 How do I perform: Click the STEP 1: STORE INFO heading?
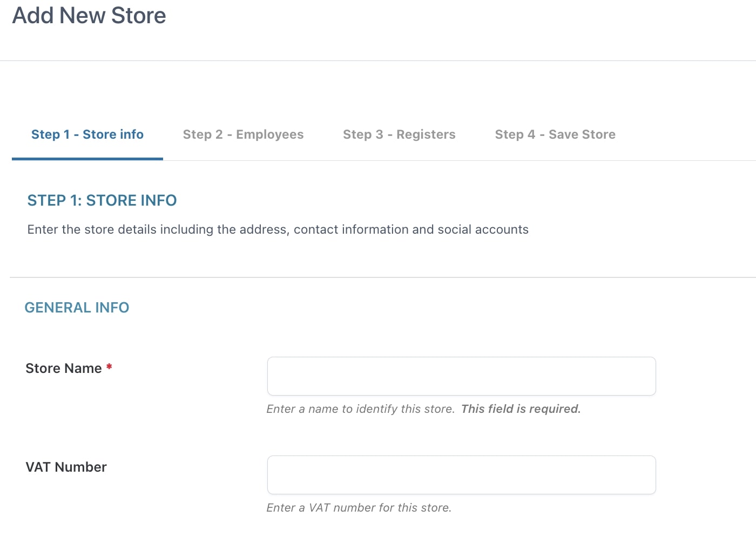[x=102, y=200]
